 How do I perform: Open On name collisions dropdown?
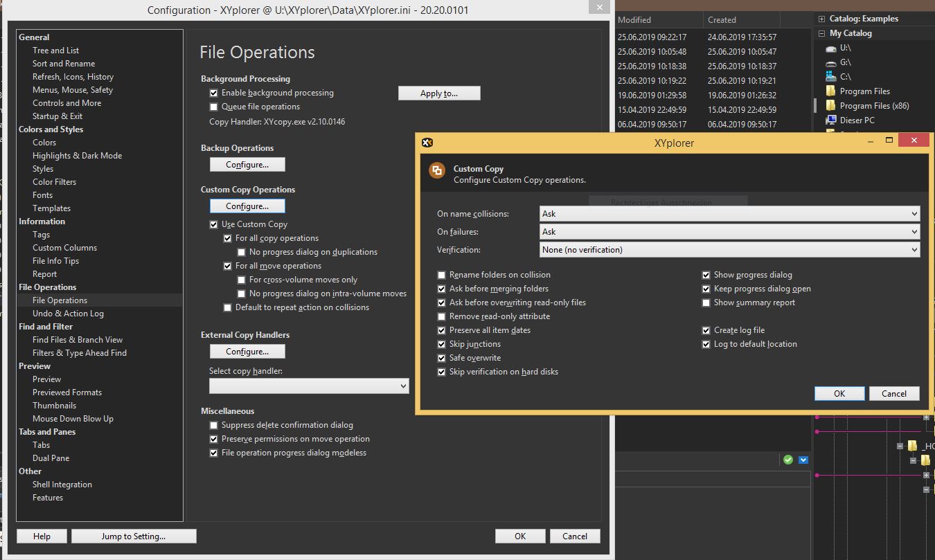point(730,214)
